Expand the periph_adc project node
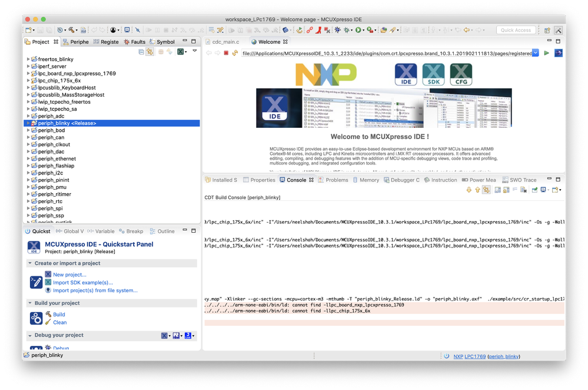Image resolution: width=588 pixels, height=390 pixels. click(28, 116)
